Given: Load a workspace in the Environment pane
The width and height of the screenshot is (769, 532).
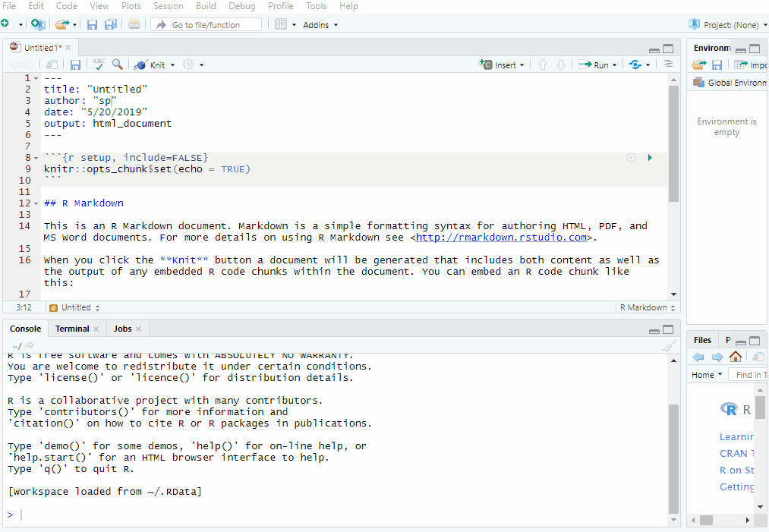Looking at the screenshot, I should [699, 65].
